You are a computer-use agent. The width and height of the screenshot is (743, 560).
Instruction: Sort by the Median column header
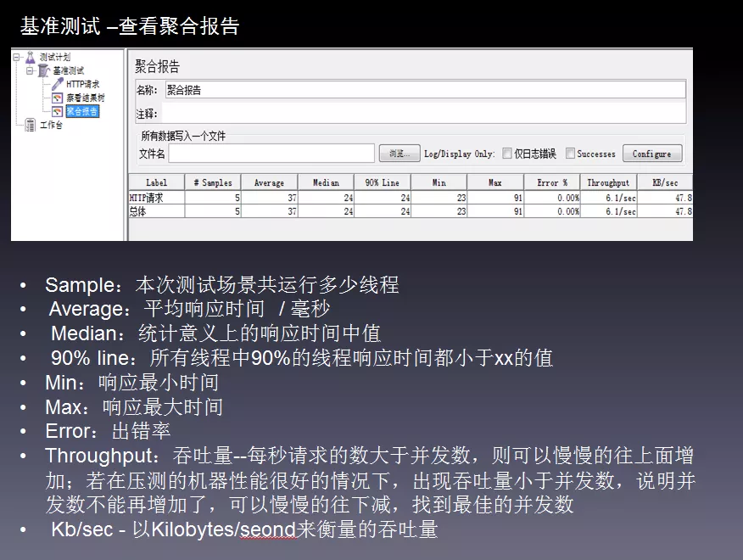coord(326,182)
